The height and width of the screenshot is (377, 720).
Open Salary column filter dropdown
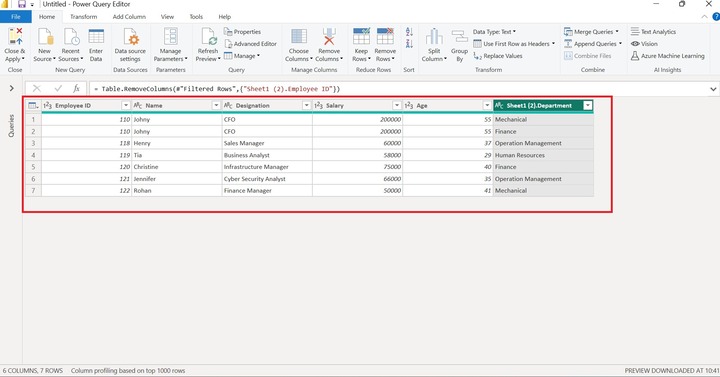[397, 106]
